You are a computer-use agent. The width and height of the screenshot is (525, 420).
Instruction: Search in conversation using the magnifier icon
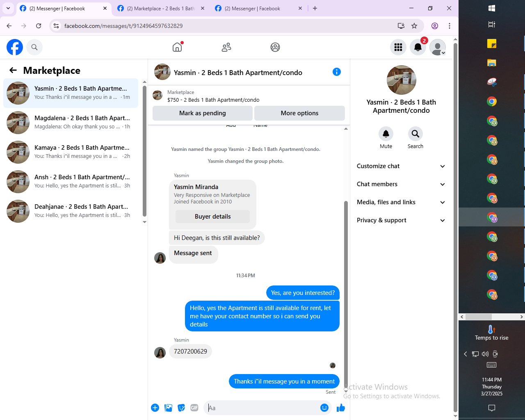click(415, 134)
